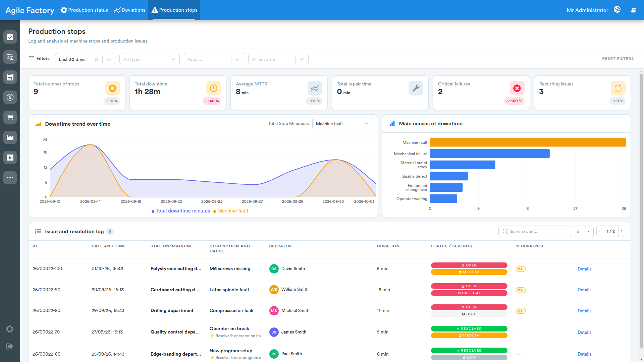Click the Recurring issues refresh icon

pyautogui.click(x=618, y=88)
